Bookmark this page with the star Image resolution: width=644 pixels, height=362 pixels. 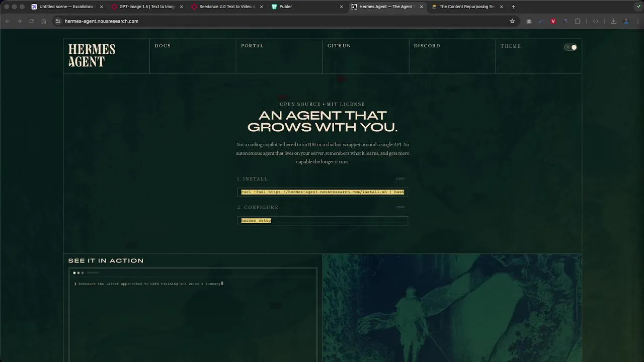point(512,21)
